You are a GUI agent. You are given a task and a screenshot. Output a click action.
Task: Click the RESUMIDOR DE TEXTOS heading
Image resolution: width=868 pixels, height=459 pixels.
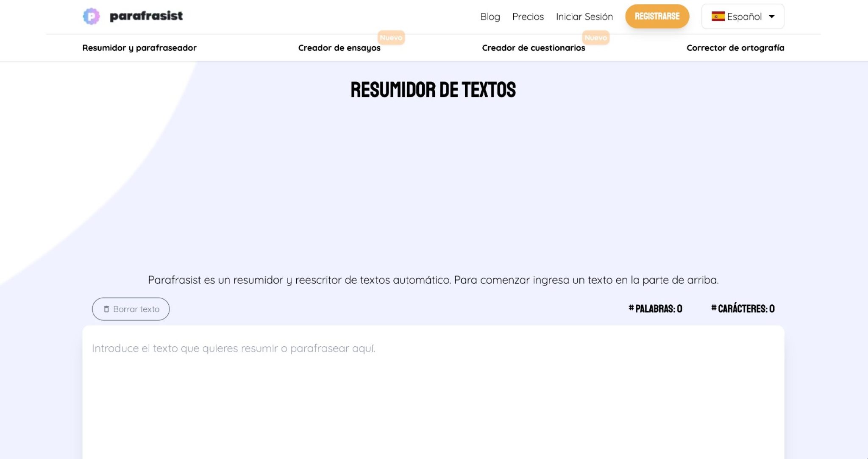click(x=433, y=90)
